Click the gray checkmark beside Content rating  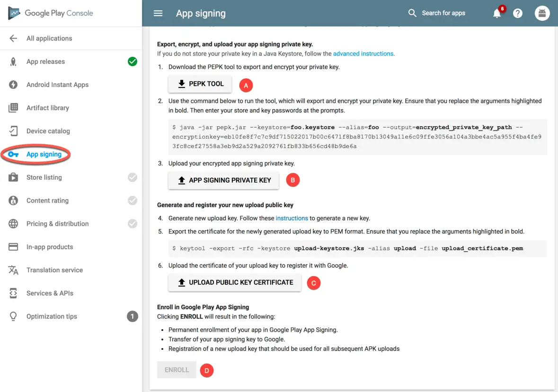pyautogui.click(x=133, y=200)
